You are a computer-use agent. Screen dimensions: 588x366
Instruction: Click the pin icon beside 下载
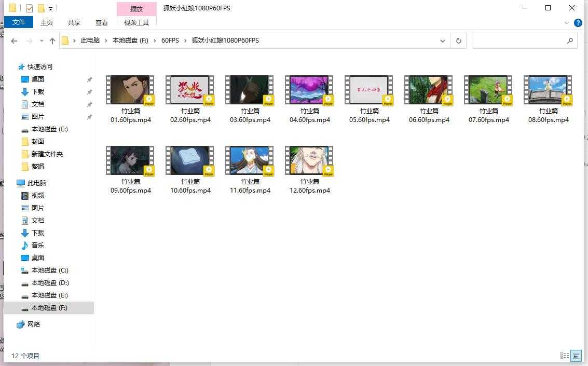(x=89, y=92)
